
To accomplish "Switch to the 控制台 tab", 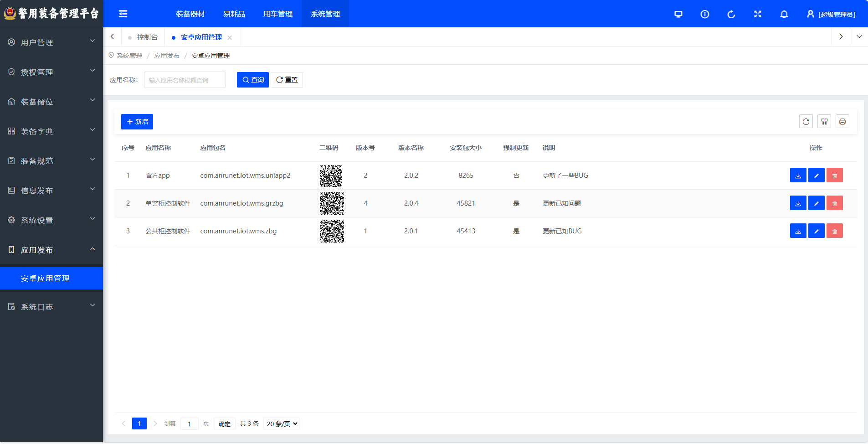I will coord(147,37).
